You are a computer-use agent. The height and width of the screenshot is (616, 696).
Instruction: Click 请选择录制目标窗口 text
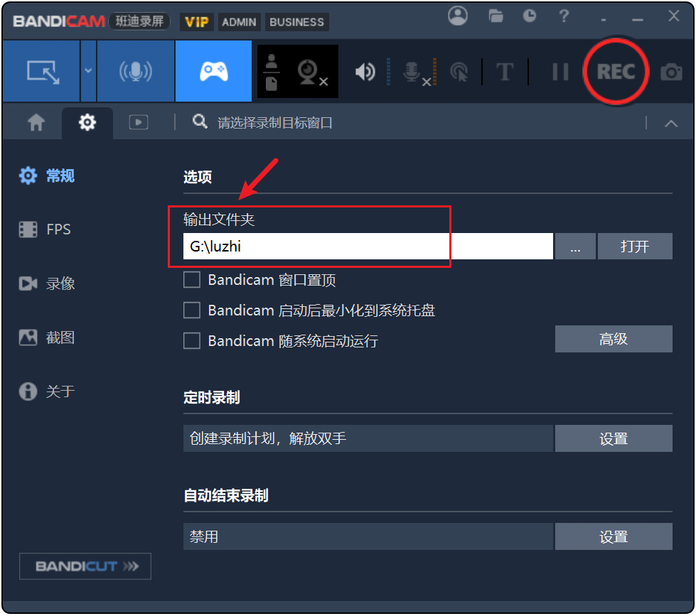[x=274, y=123]
